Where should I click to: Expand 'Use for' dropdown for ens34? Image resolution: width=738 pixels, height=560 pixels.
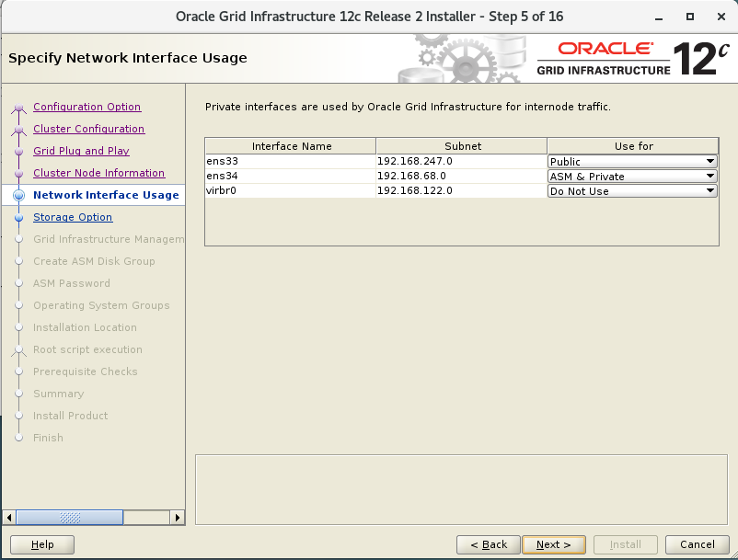coord(632,177)
